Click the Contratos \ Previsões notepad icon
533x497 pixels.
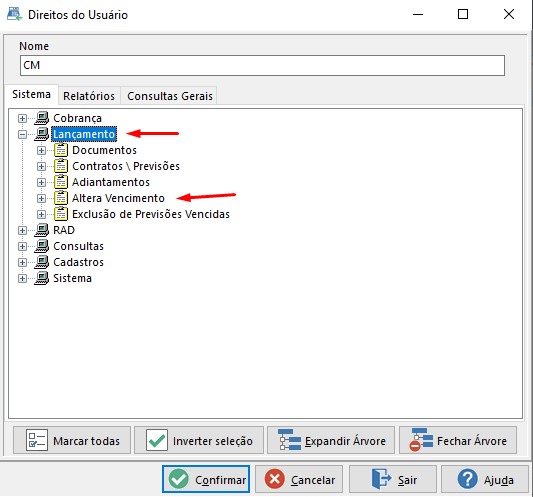pyautogui.click(x=61, y=166)
